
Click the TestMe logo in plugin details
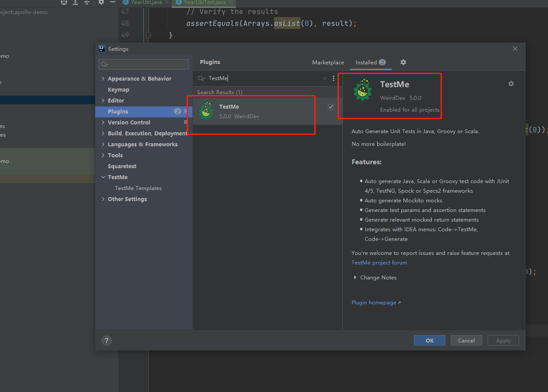click(363, 90)
